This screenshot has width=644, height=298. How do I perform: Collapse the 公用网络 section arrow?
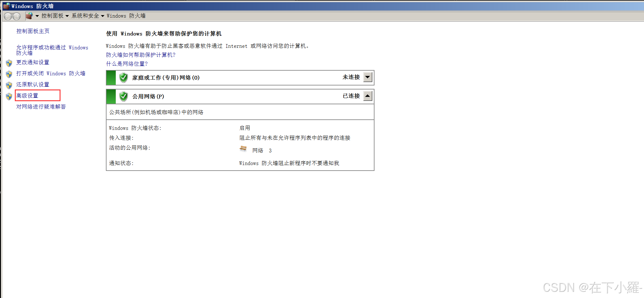point(368,96)
